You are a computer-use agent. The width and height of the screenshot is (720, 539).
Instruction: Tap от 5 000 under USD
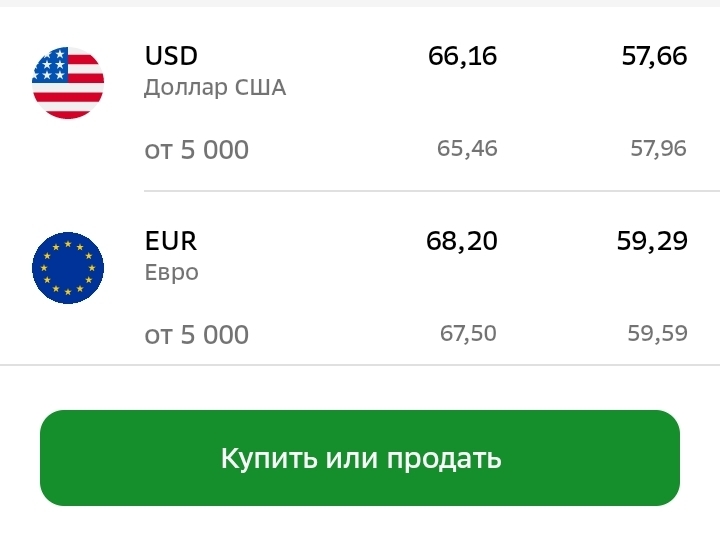coord(197,150)
